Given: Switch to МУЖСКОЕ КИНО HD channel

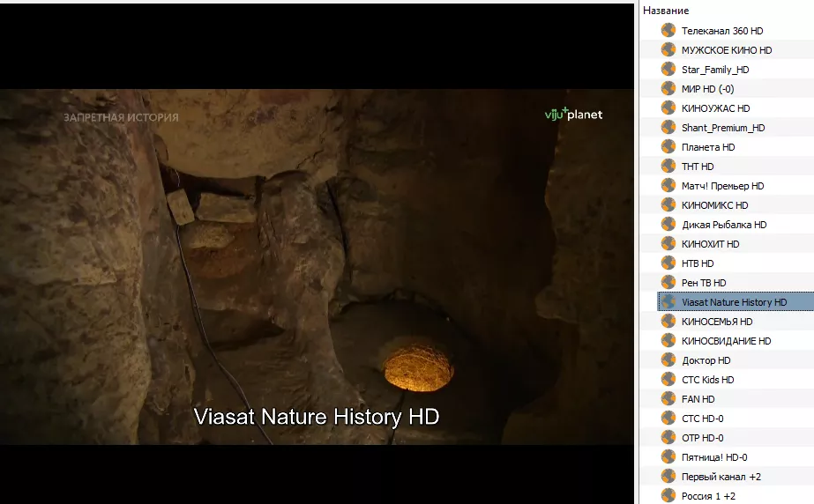Looking at the screenshot, I should (727, 50).
